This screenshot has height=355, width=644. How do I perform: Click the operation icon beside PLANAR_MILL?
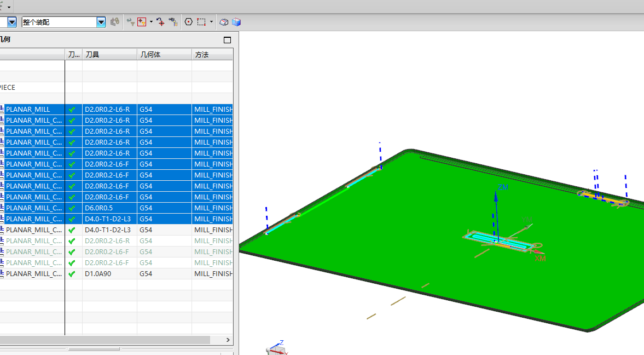pyautogui.click(x=2, y=110)
